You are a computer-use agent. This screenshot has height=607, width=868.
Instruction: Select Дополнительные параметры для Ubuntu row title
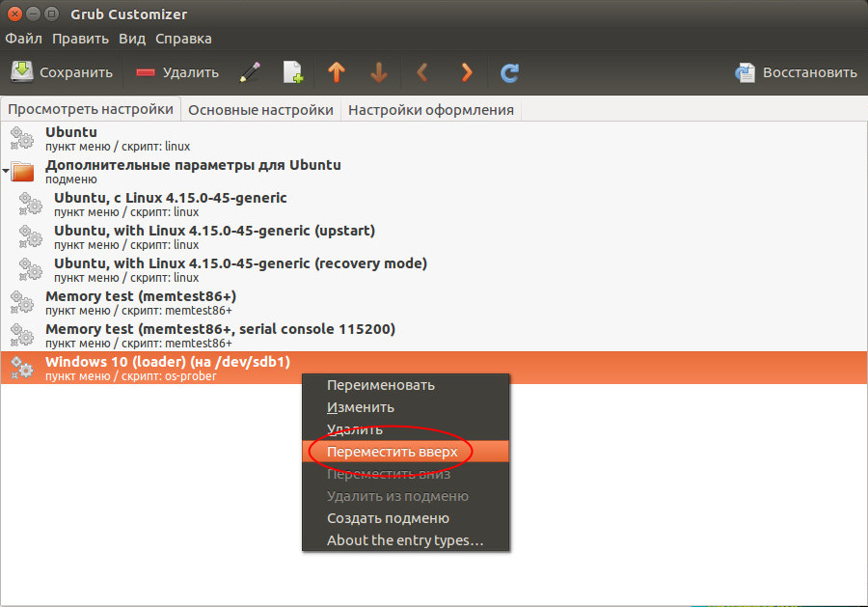point(193,165)
